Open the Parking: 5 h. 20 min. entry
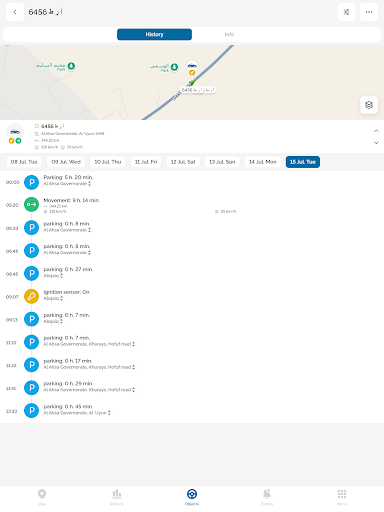This screenshot has width=384, height=512. (68, 177)
